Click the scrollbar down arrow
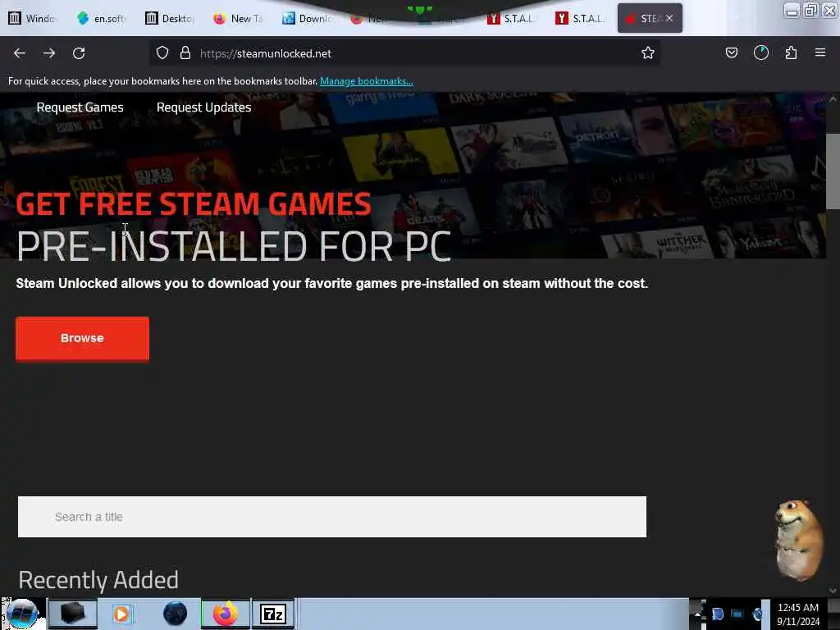 click(833, 591)
